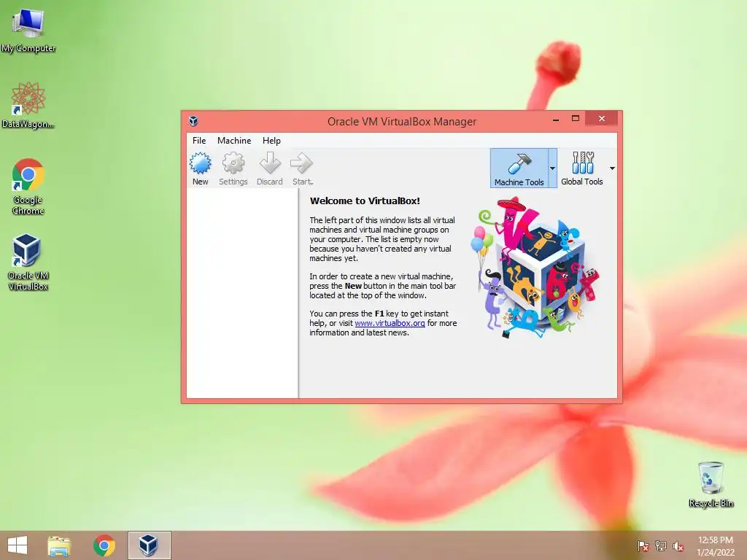Open the Windows Start button

tap(18, 545)
